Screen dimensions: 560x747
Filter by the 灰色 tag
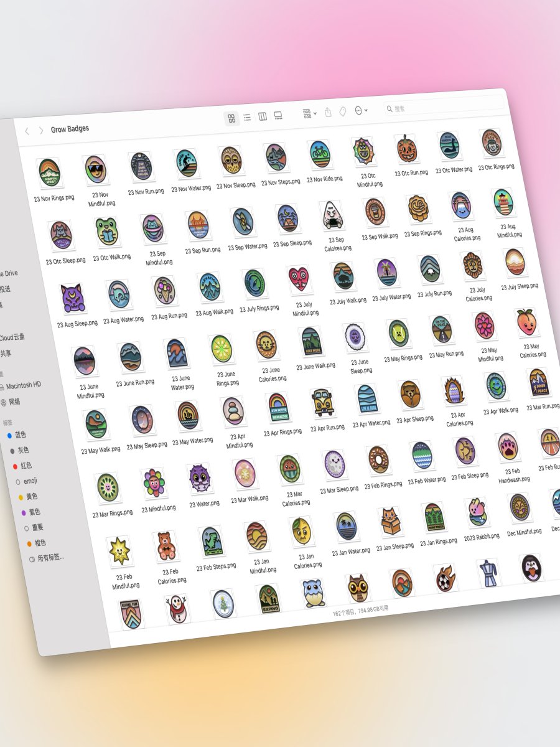(20, 450)
